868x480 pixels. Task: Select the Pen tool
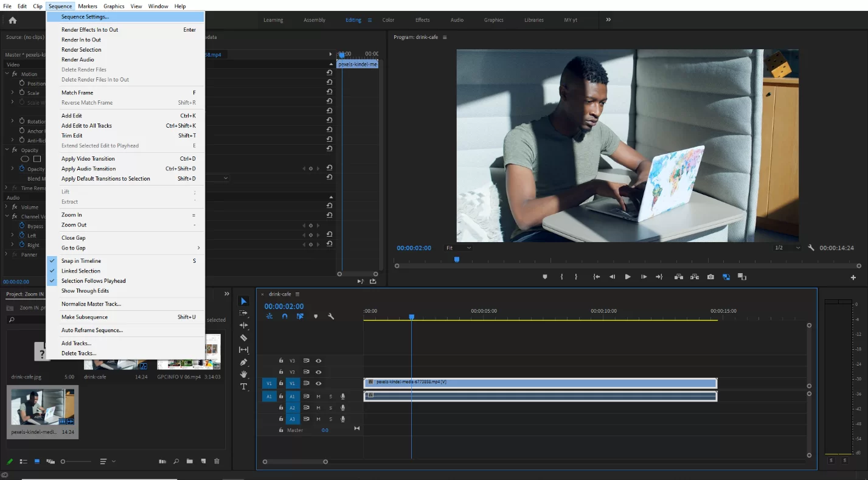[243, 362]
